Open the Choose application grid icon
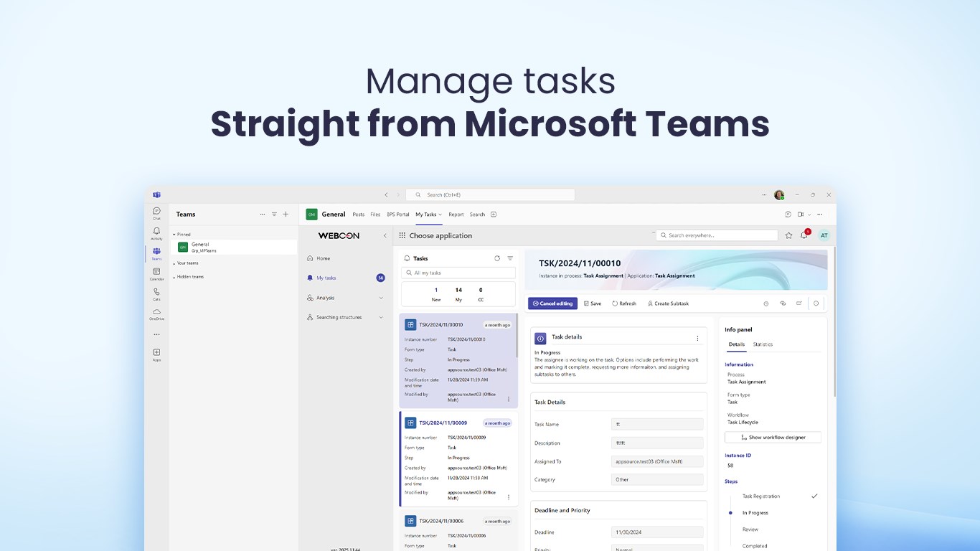 coord(402,235)
